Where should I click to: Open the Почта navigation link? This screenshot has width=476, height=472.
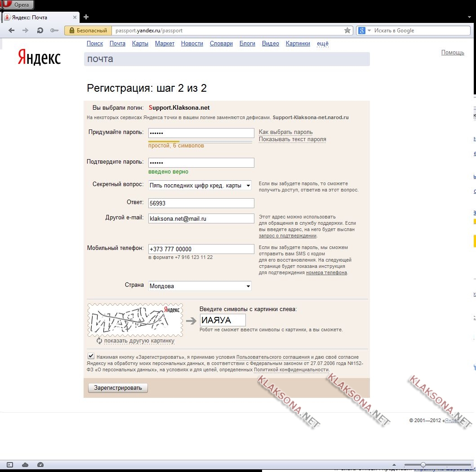tap(117, 44)
